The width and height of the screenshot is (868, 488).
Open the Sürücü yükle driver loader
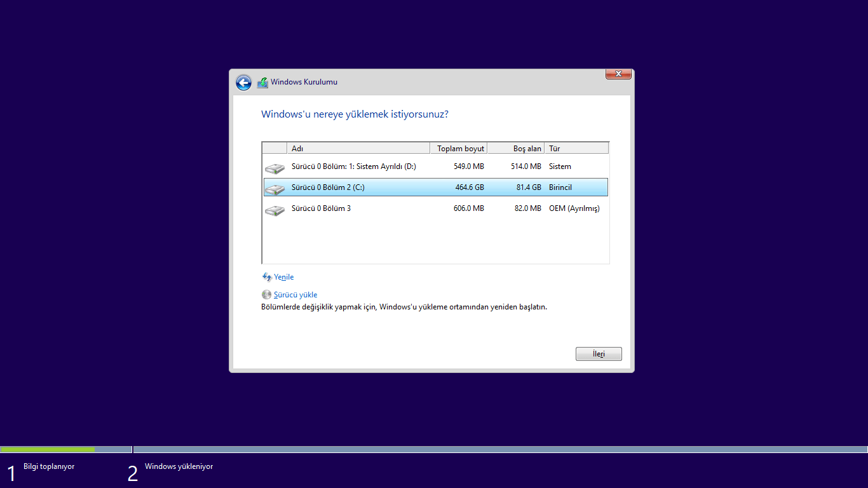click(295, 295)
